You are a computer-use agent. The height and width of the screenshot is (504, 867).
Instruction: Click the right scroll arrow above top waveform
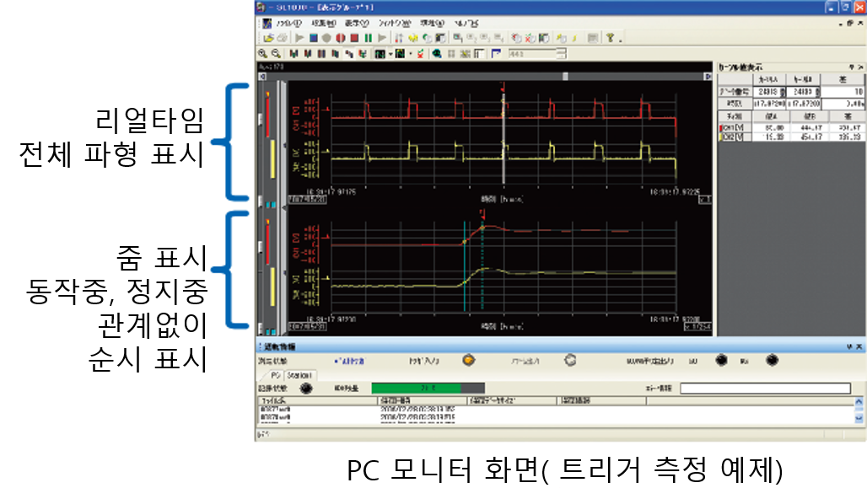pyautogui.click(x=708, y=77)
